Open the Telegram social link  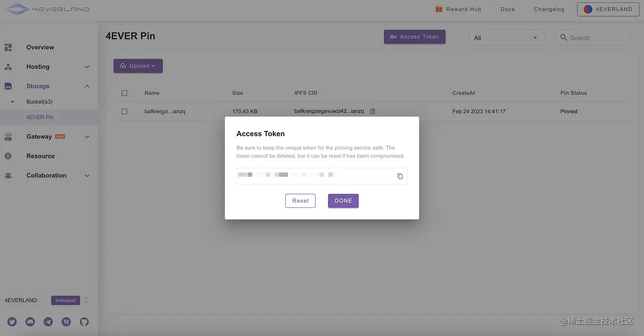pyautogui.click(x=48, y=322)
